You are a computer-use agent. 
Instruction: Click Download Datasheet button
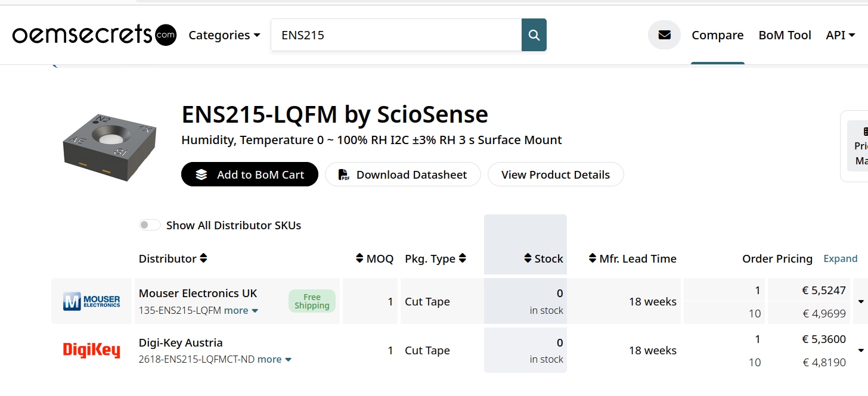tap(403, 174)
